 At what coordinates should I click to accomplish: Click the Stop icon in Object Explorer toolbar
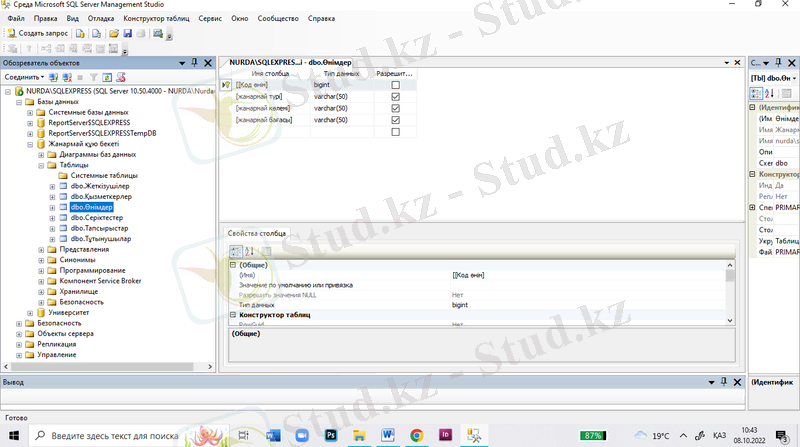[80, 77]
